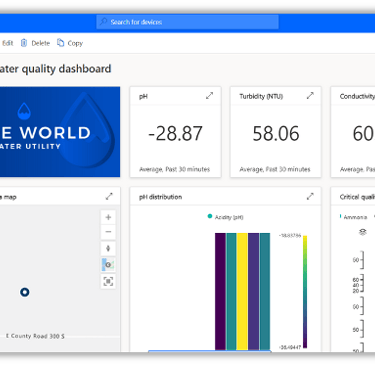The height and width of the screenshot is (366, 375).
Task: Click the water utility banner image
Action: [60, 132]
